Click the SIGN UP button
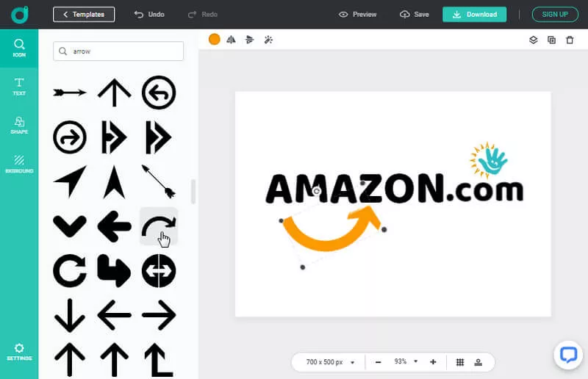 pyautogui.click(x=555, y=14)
